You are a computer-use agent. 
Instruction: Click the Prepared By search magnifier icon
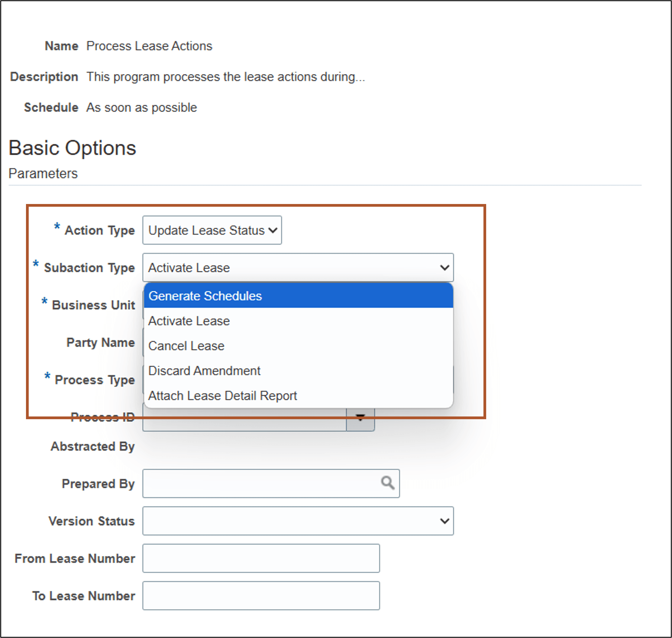tap(387, 483)
